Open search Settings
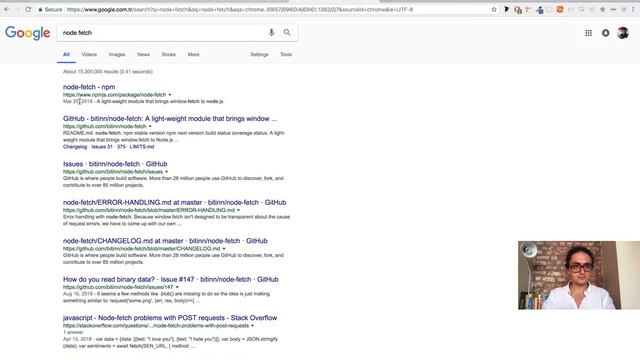 tap(259, 54)
